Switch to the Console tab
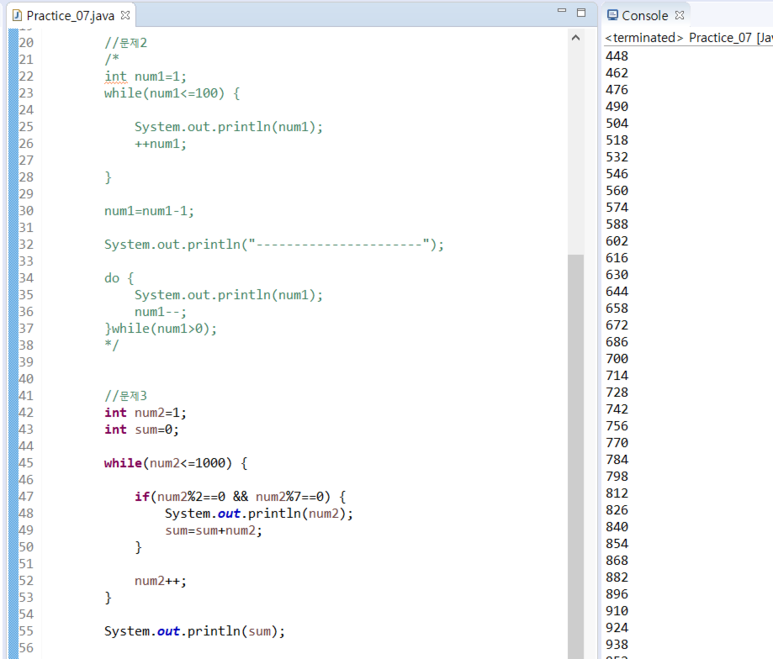 click(645, 16)
